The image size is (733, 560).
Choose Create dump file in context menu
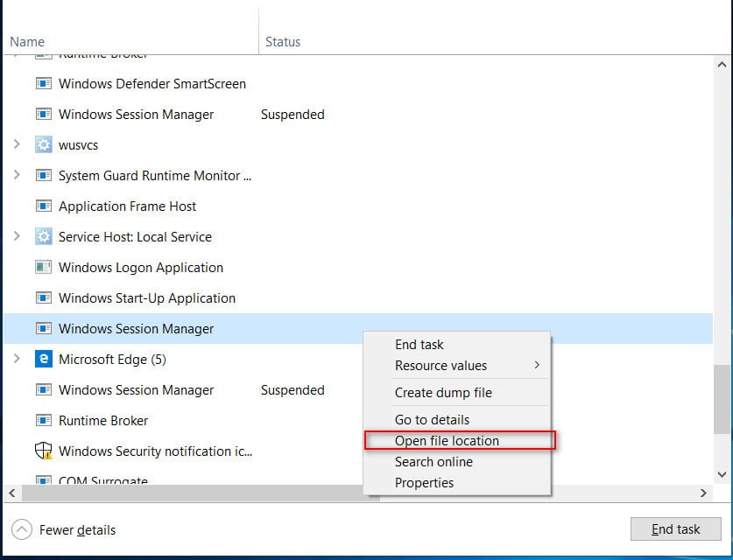click(x=443, y=393)
